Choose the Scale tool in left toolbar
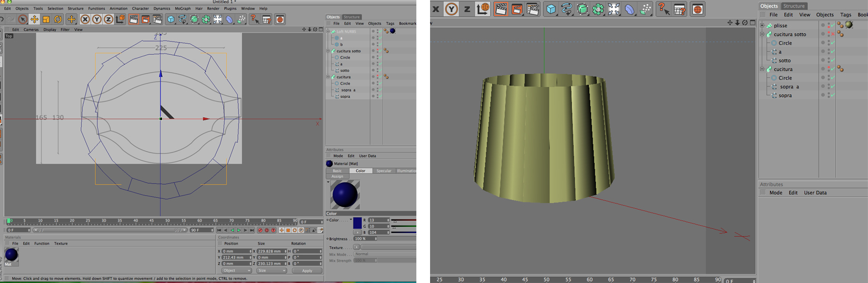 click(46, 19)
